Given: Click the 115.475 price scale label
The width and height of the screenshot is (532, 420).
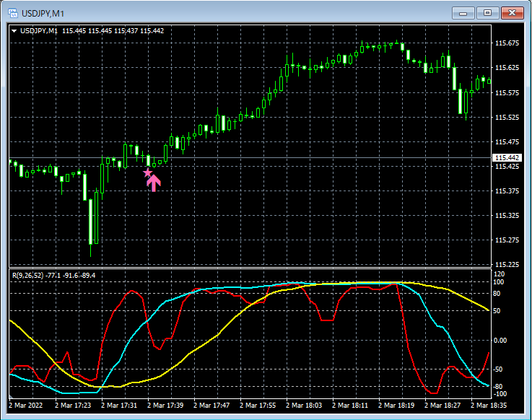Looking at the screenshot, I should (507, 142).
